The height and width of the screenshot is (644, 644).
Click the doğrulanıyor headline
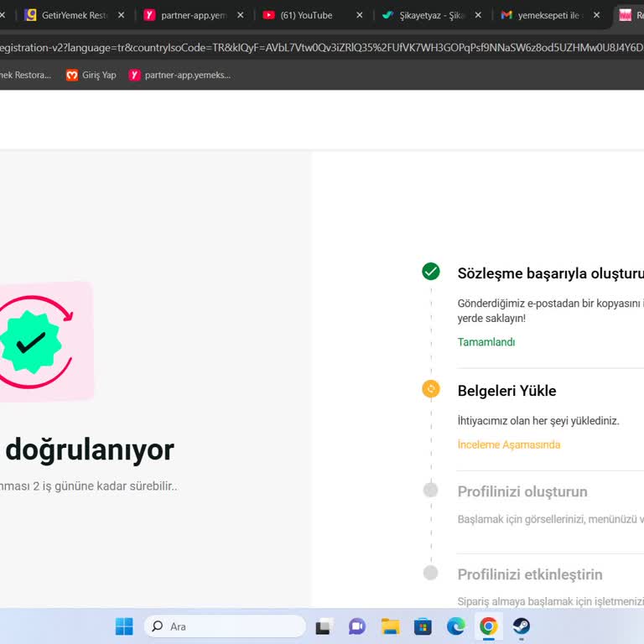(x=90, y=450)
